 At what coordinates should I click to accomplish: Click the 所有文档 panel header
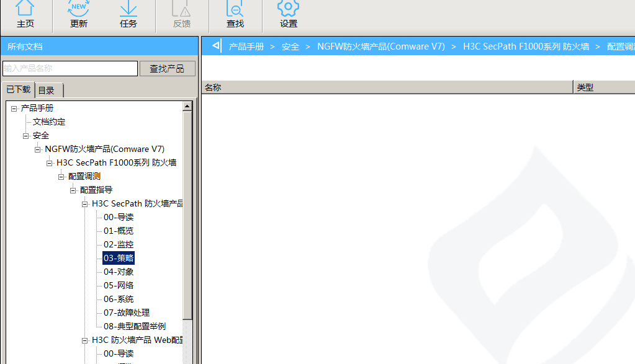99,47
